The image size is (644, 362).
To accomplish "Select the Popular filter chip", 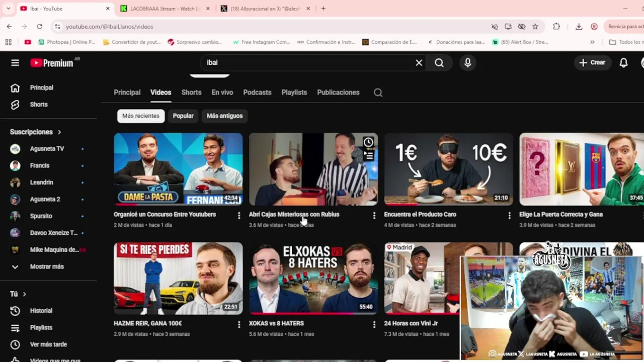I will pyautogui.click(x=183, y=116).
